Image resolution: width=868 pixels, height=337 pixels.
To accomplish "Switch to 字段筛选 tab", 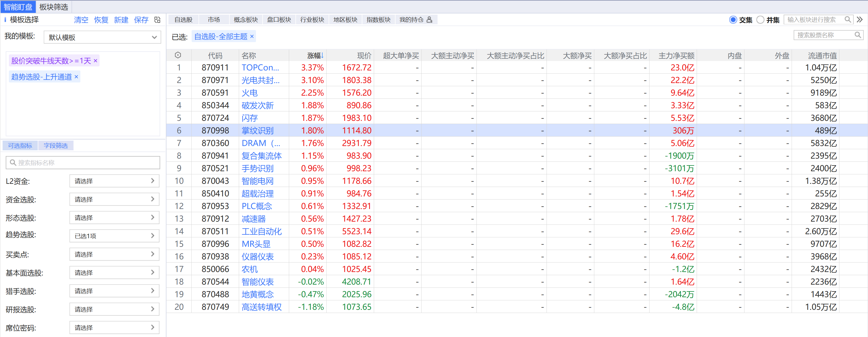I will pyautogui.click(x=55, y=146).
